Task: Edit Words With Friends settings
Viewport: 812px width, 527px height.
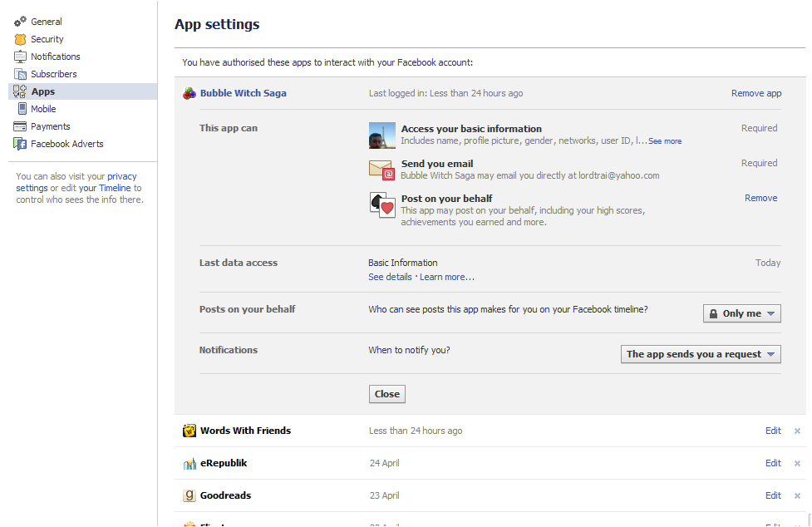Action: coord(773,431)
